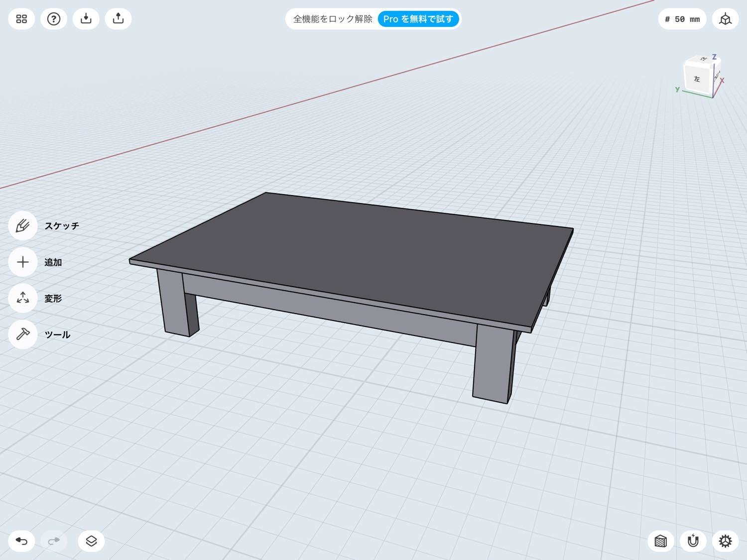This screenshot has width=747, height=560.
Task: Open the settings gear icon
Action: pyautogui.click(x=725, y=541)
